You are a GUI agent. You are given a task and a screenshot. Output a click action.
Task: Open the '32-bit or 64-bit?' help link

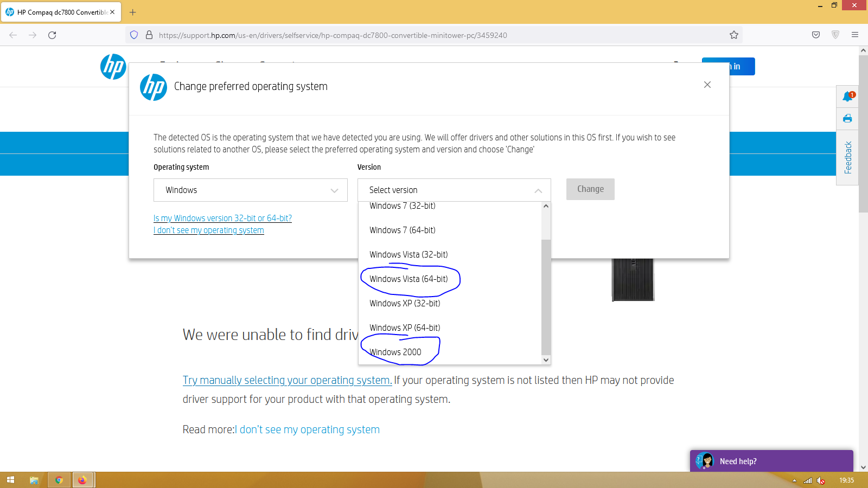click(x=222, y=219)
